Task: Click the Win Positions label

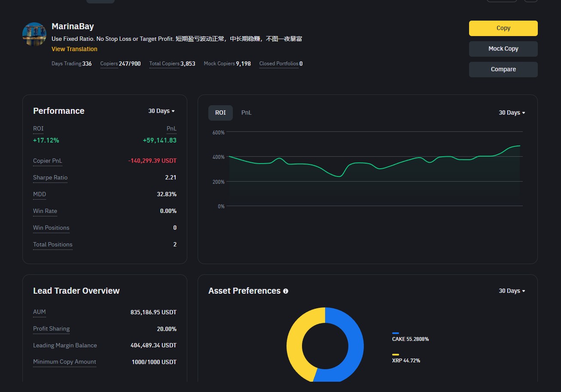Action: point(51,228)
